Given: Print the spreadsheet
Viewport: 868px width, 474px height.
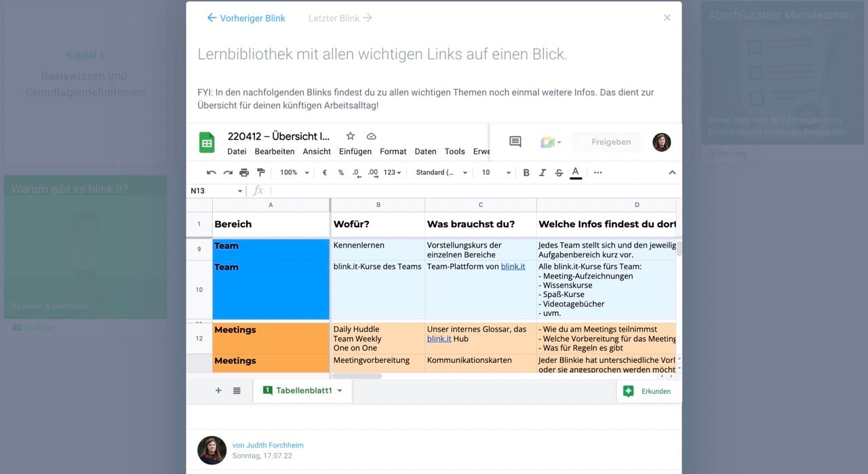Looking at the screenshot, I should click(244, 173).
